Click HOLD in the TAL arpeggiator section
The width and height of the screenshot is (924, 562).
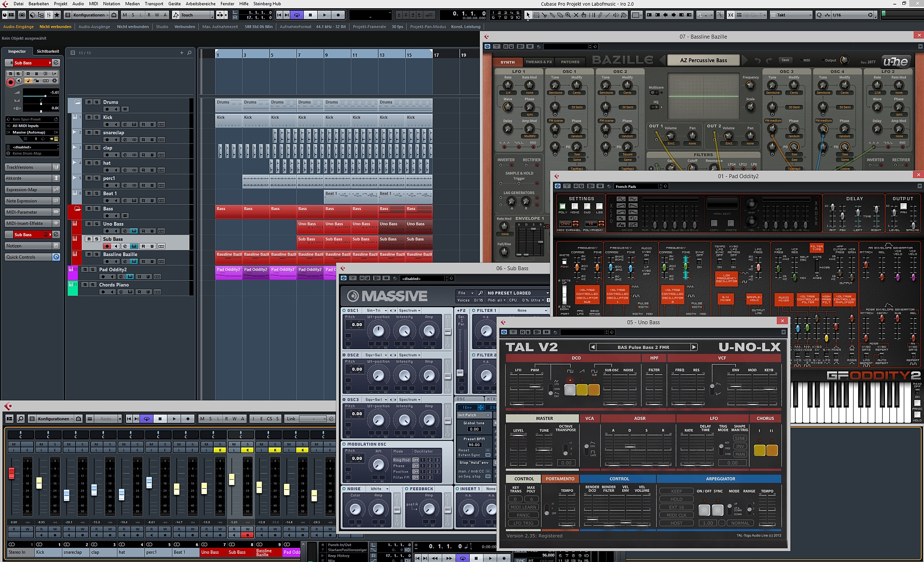(x=676, y=499)
